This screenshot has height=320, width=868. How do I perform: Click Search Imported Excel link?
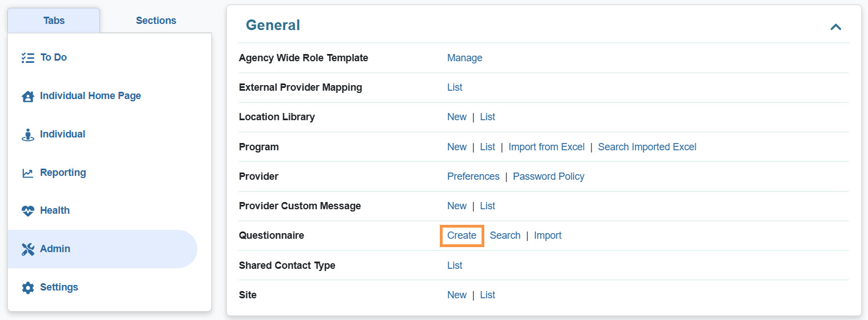click(x=647, y=147)
